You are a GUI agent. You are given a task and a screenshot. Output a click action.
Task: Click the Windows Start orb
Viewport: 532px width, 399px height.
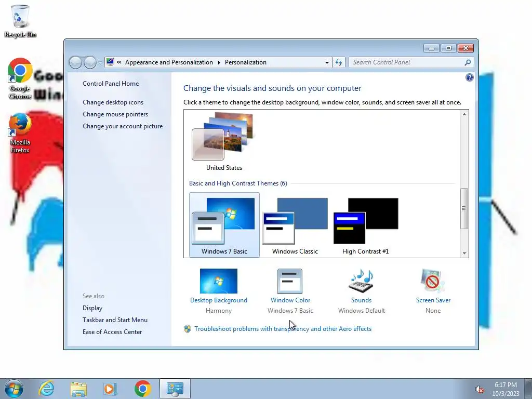(x=14, y=389)
